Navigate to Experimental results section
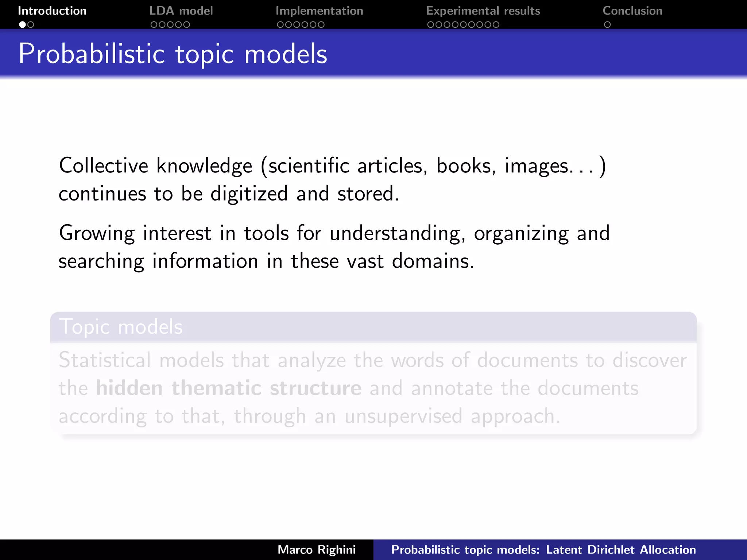 483,11
